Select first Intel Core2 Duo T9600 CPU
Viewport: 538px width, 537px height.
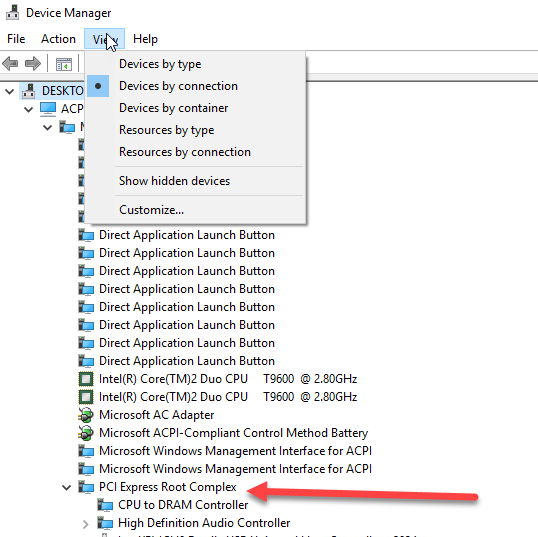click(228, 379)
